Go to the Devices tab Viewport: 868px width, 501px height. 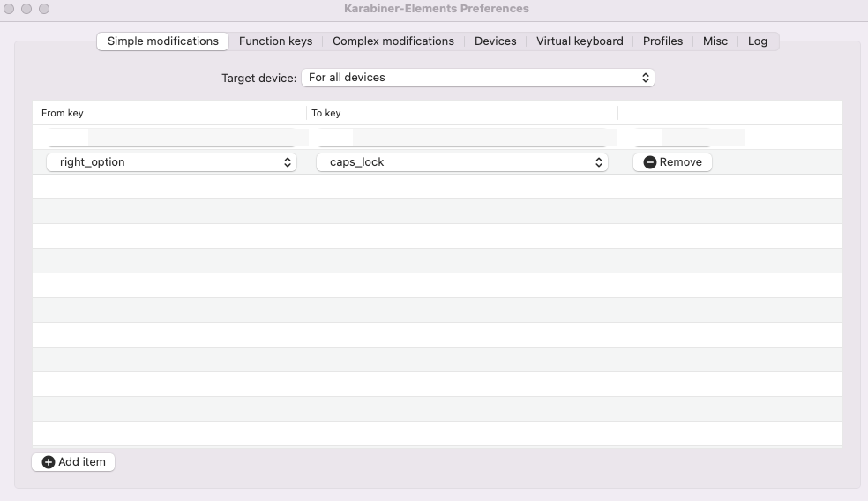point(496,41)
